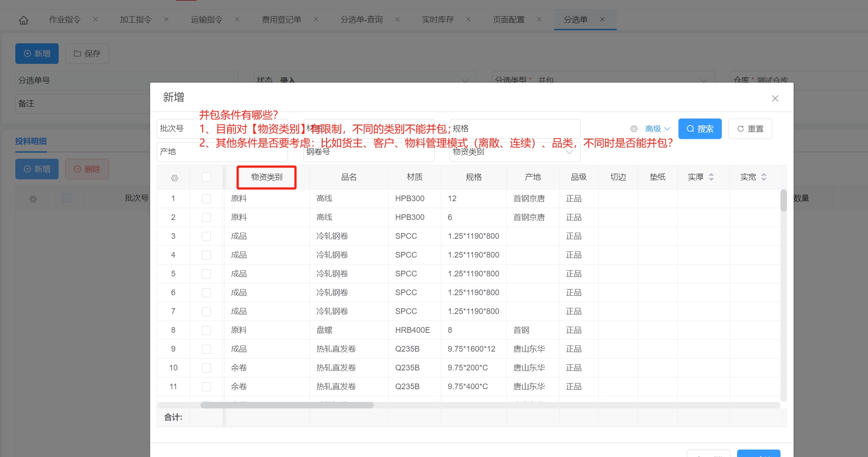Viewport: 868px width, 457px height.
Task: Focus the 钢卷号 search field
Action: click(x=369, y=152)
